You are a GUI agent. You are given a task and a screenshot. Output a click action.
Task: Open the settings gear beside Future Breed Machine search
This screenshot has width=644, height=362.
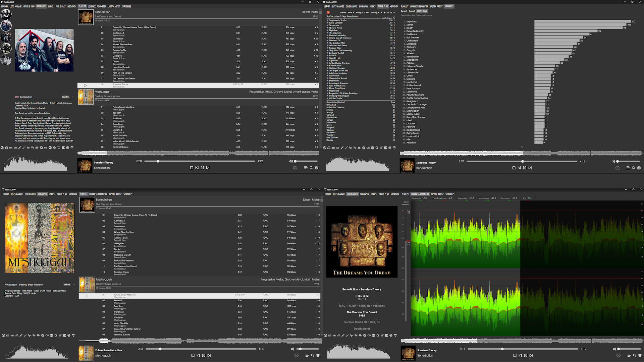[318, 355]
